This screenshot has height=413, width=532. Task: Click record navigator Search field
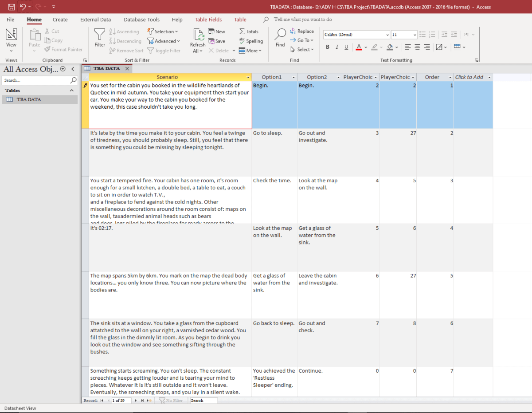[x=204, y=400]
